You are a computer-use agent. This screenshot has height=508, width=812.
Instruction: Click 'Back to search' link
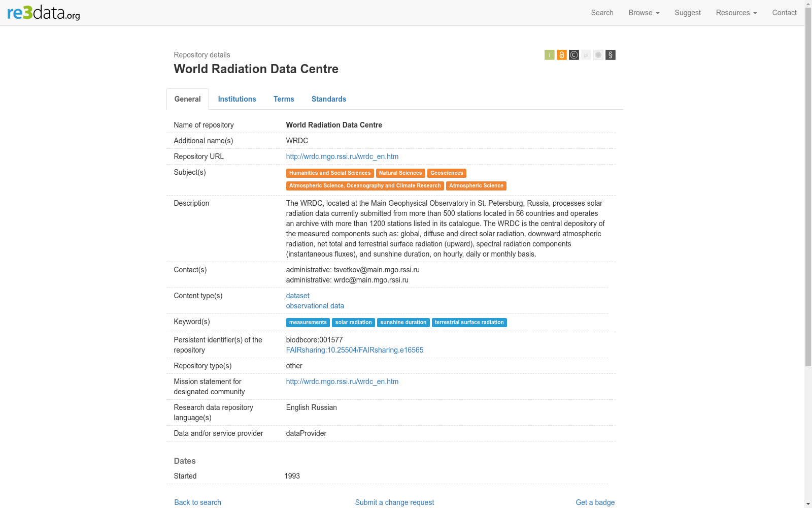pyautogui.click(x=198, y=502)
